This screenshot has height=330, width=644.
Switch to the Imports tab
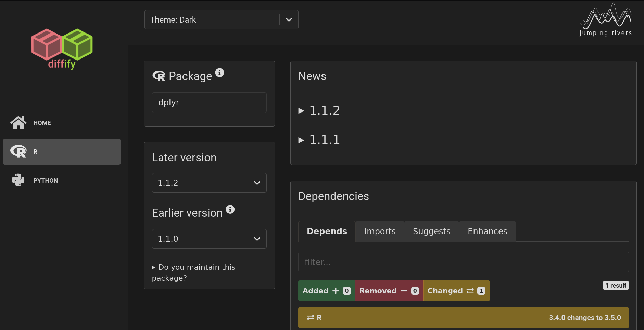380,232
